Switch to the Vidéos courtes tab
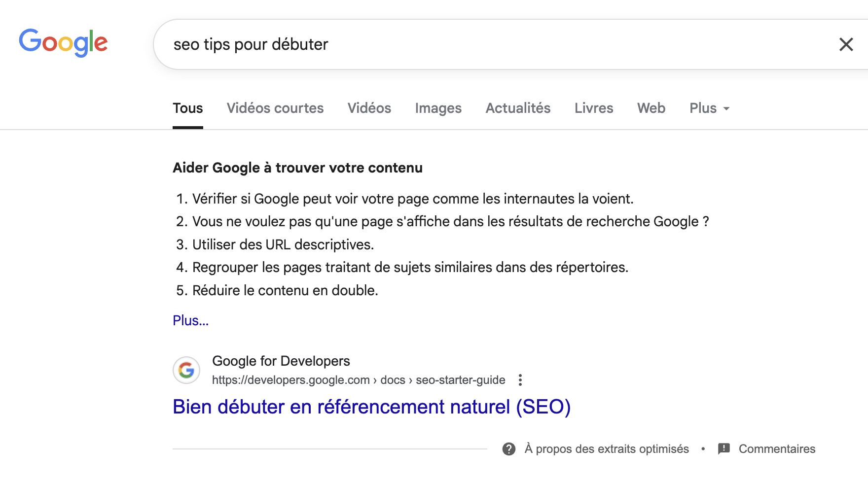The height and width of the screenshot is (481, 868). (x=275, y=108)
